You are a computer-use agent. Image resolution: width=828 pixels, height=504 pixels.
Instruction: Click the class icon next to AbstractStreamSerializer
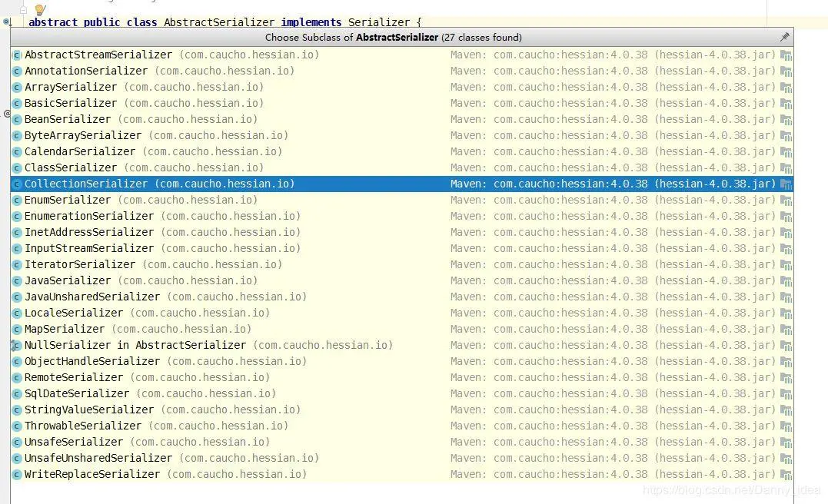(17, 55)
